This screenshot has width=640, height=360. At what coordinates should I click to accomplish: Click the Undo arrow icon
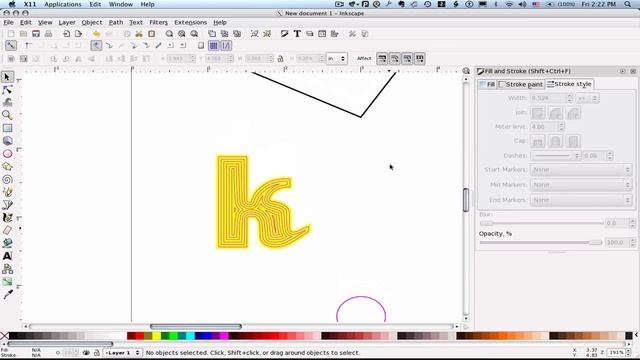(x=96, y=34)
